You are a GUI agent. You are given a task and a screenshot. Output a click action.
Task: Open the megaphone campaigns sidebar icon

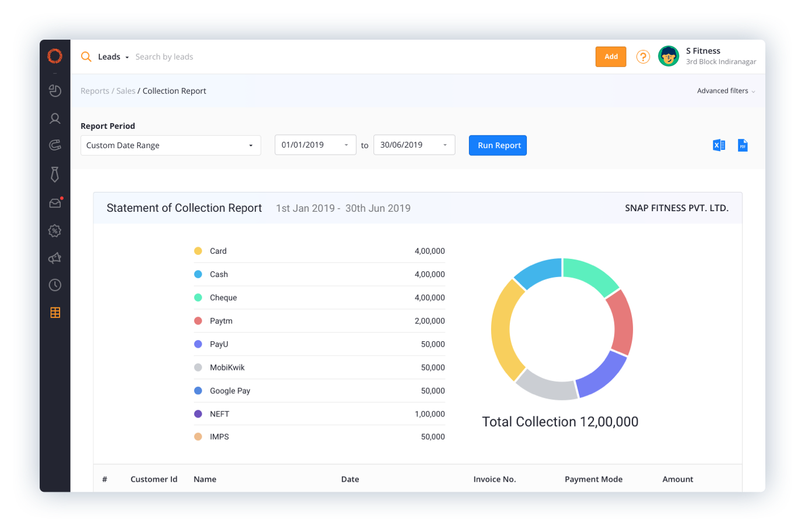(x=55, y=258)
